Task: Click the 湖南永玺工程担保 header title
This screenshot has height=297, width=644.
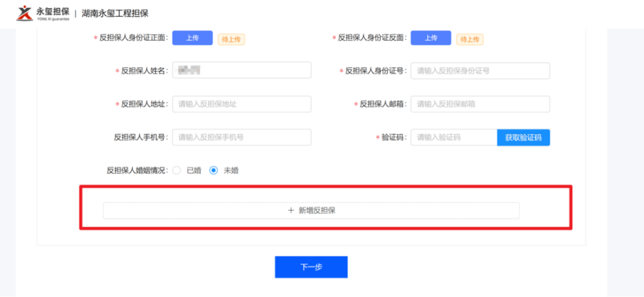Action: click(x=115, y=14)
